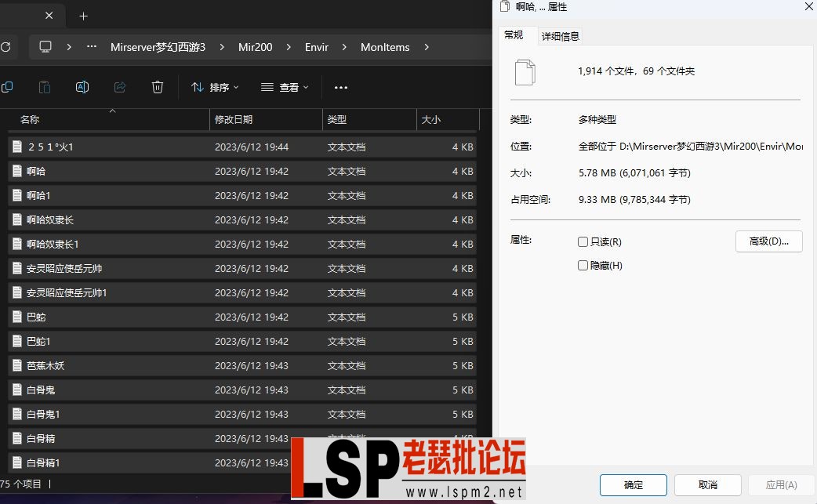Sort by the 名称 column header
817x504 pixels.
pyautogui.click(x=108, y=119)
